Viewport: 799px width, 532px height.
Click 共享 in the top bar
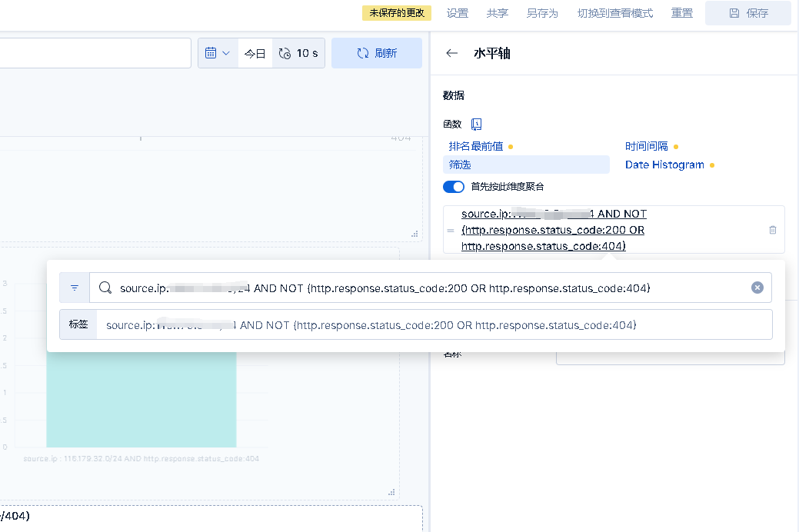point(498,13)
